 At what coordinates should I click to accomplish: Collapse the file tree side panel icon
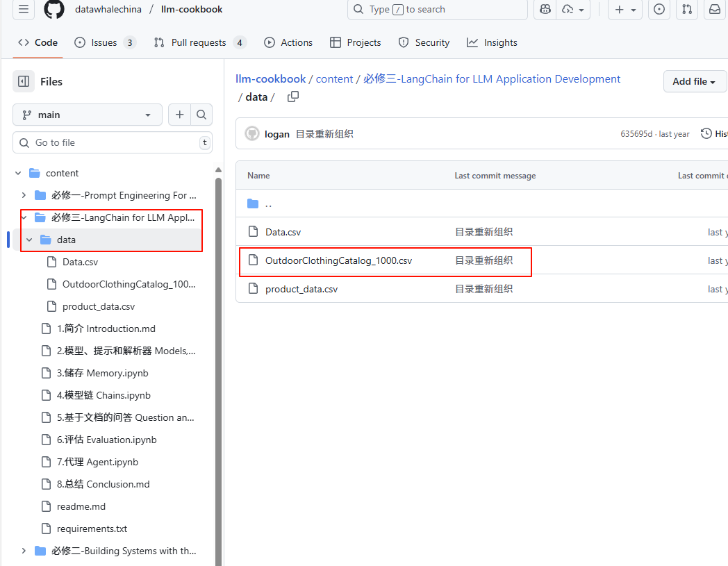click(x=24, y=82)
